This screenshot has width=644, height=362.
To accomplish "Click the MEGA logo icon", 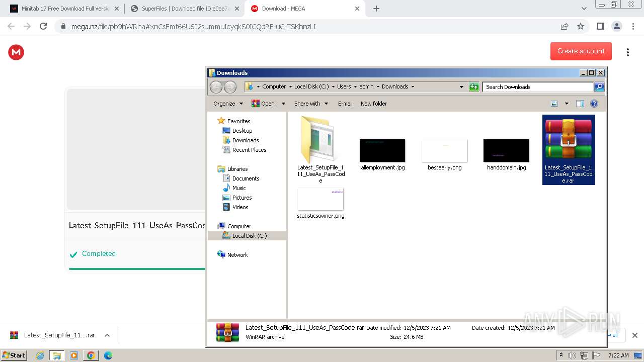I will 16,52.
